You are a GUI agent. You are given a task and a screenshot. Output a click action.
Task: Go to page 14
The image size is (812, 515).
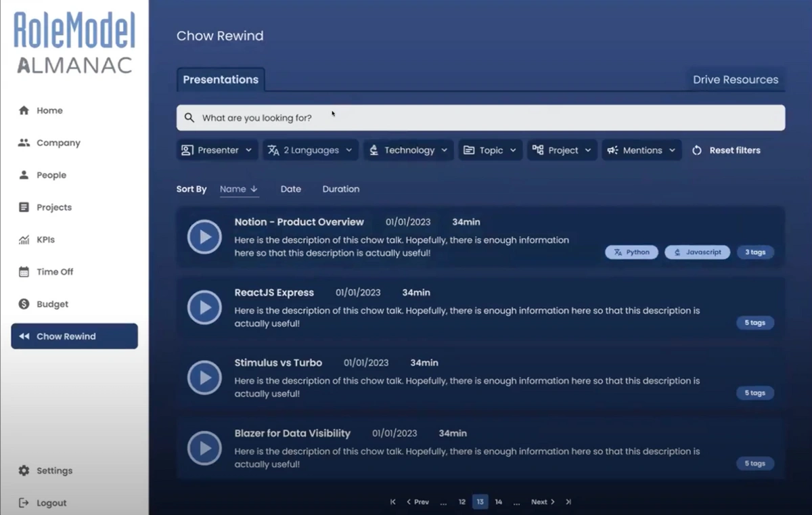pyautogui.click(x=499, y=502)
